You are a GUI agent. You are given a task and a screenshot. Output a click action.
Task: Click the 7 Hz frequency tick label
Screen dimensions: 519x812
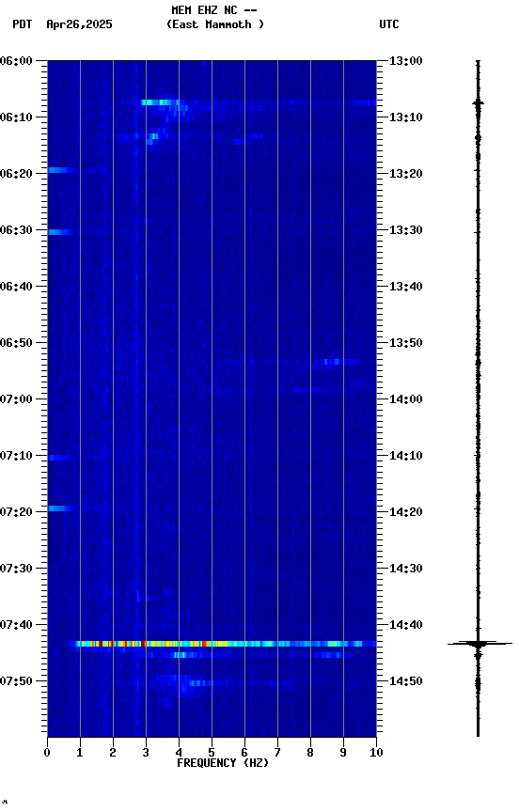pyautogui.click(x=277, y=753)
